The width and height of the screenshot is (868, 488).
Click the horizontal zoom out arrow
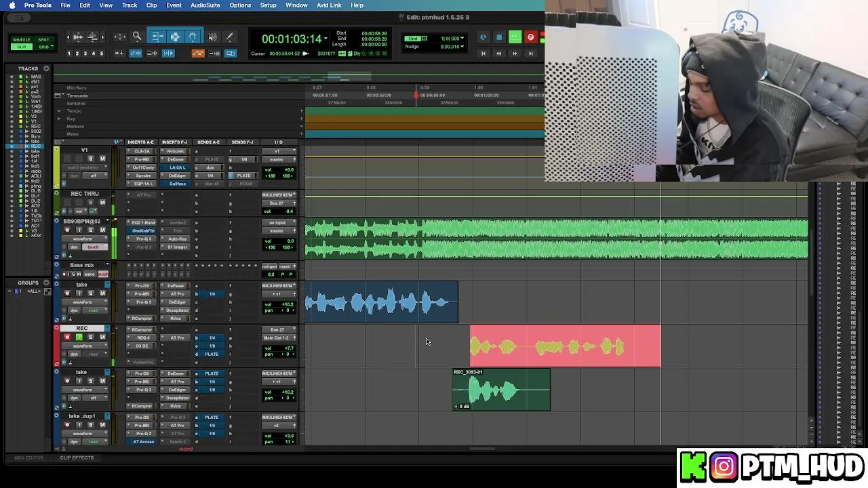coord(68,37)
